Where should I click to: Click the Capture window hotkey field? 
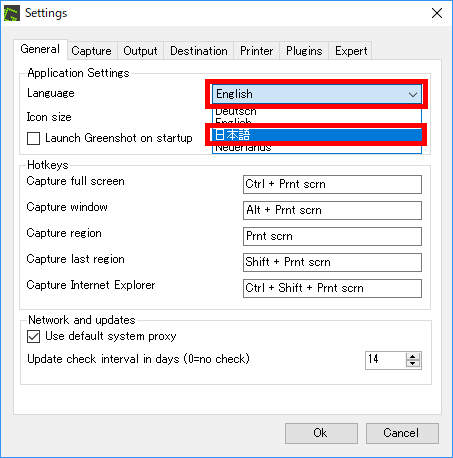pos(332,210)
